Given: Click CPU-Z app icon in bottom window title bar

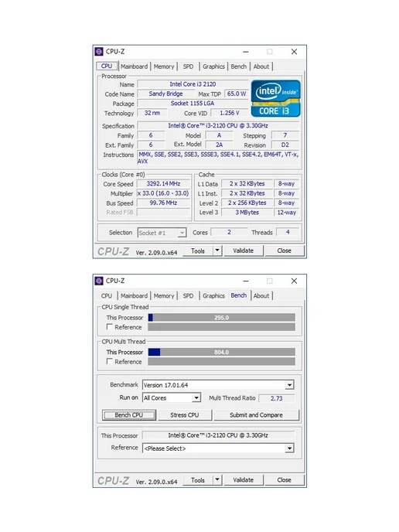Looking at the screenshot, I should tap(99, 281).
